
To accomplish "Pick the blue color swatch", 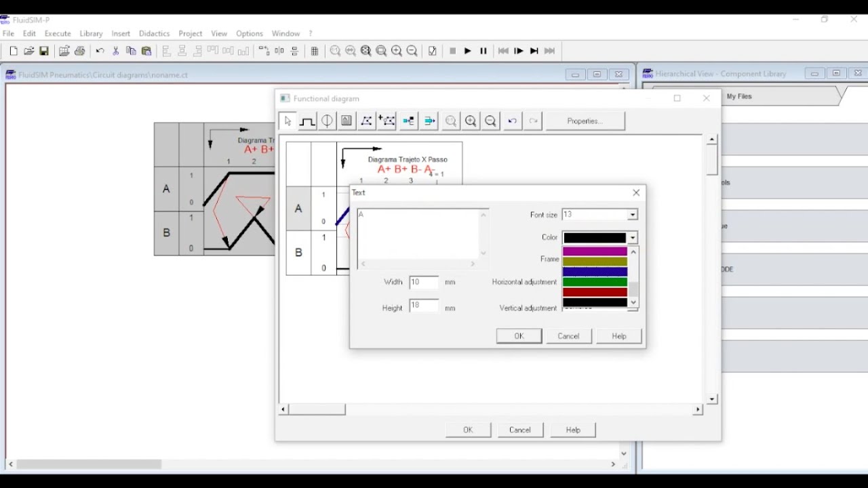I will pos(595,272).
